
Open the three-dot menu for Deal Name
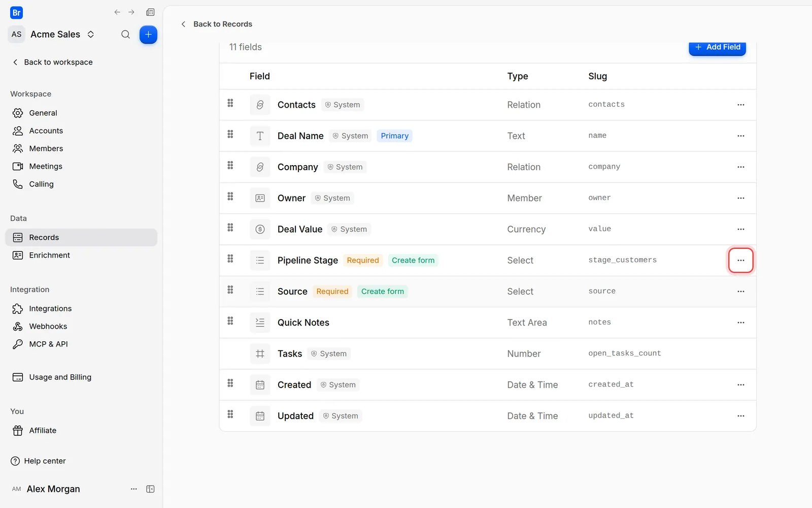click(740, 136)
